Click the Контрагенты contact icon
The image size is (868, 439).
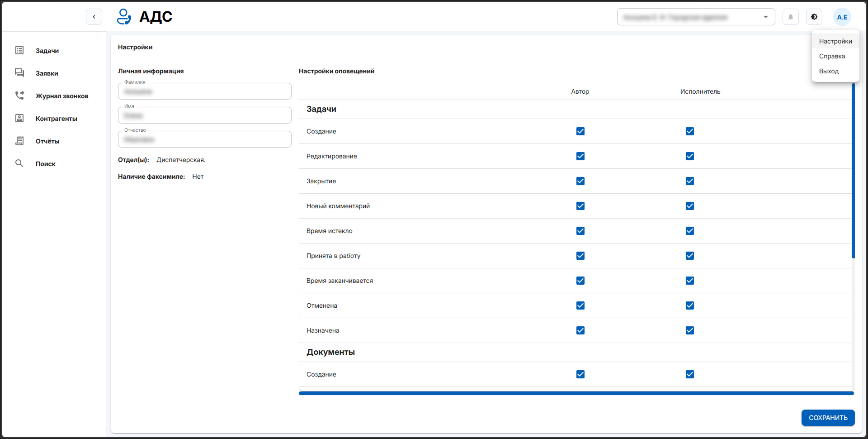point(19,118)
